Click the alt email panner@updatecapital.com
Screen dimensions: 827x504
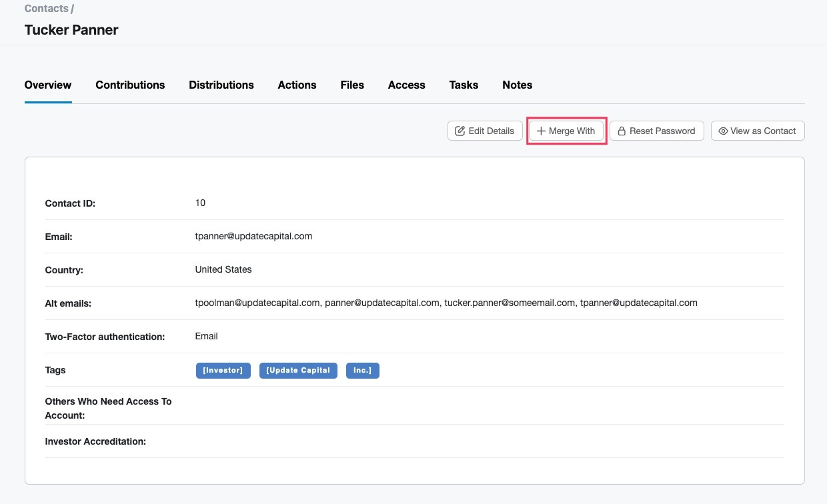pyautogui.click(x=382, y=303)
